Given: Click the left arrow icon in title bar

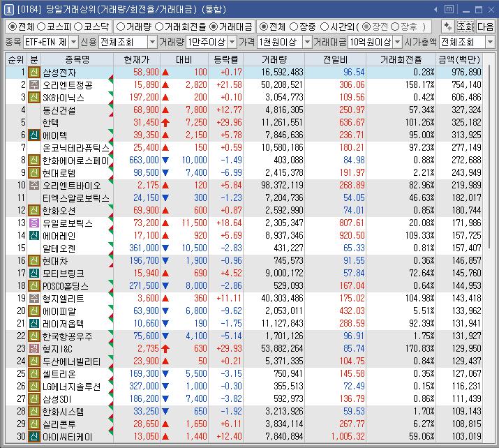Looking at the screenshot, I should [x=435, y=10].
